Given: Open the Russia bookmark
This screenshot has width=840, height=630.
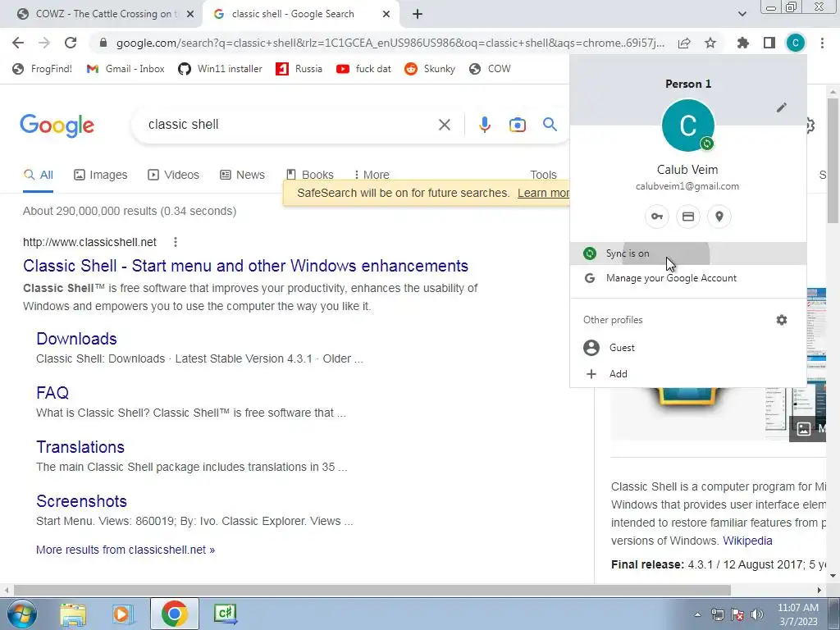Looking at the screenshot, I should pyautogui.click(x=299, y=69).
